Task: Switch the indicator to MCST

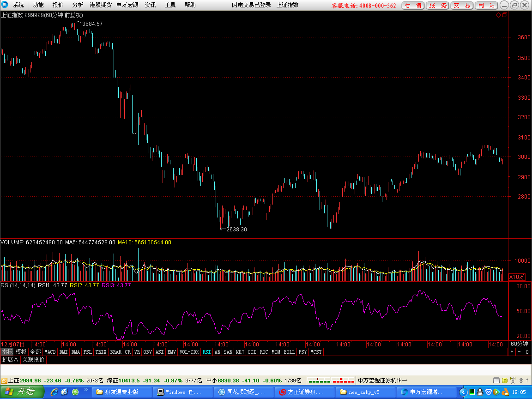Action: (316, 352)
